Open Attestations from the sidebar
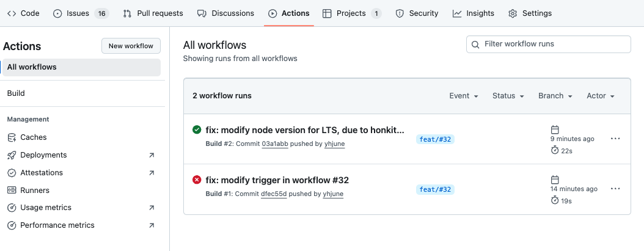644x251 pixels. coord(42,173)
